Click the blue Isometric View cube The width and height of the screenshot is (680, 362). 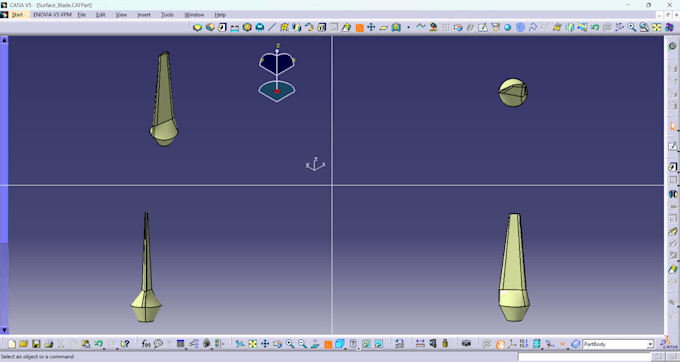tap(339, 344)
